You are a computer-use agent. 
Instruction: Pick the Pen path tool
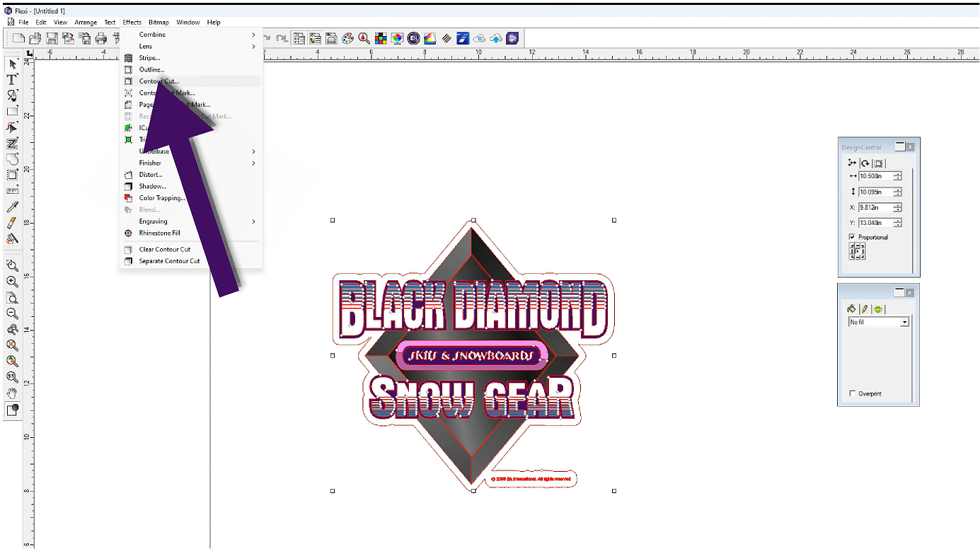tap(12, 96)
